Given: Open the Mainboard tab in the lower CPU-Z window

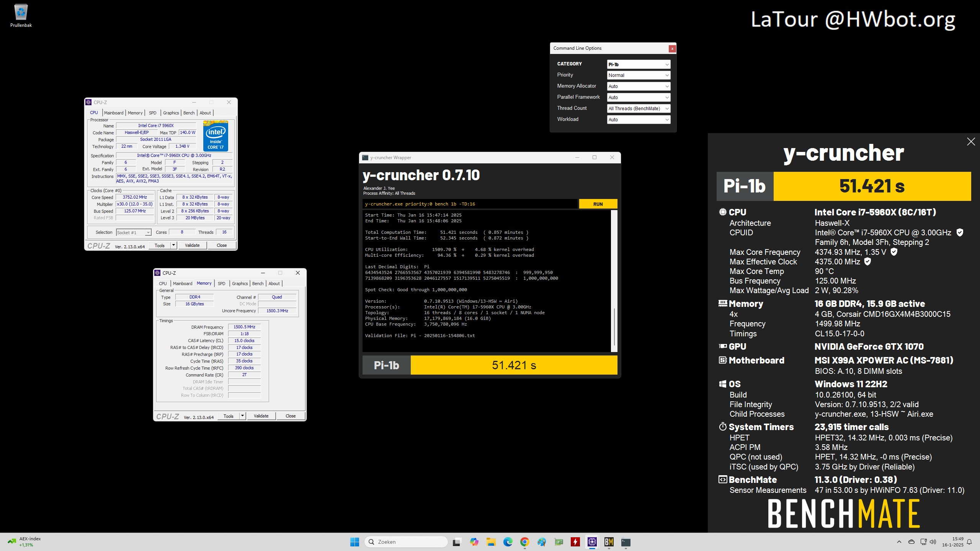Looking at the screenshot, I should 183,284.
